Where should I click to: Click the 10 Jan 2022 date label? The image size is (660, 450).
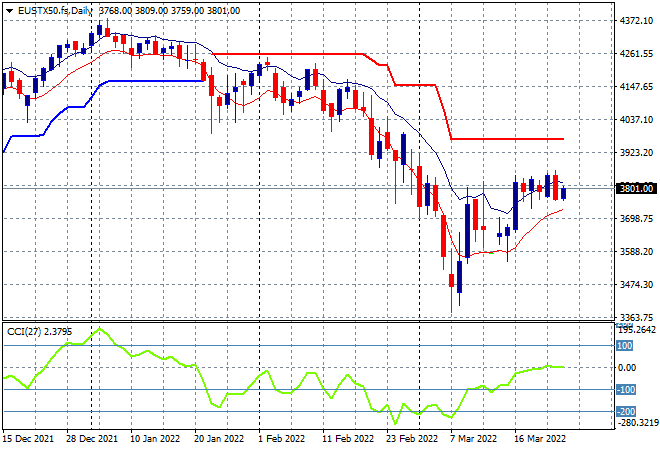[x=155, y=439]
